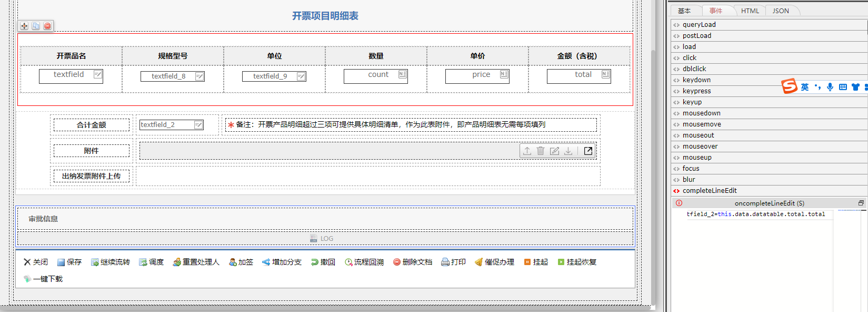Click the 挂起 suspend action
The image size is (868, 312).
536,262
